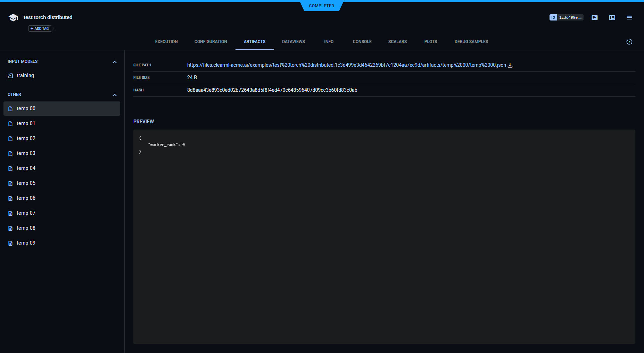644x353 pixels.
Task: Collapse the OTHER artifacts section
Action: (115, 95)
